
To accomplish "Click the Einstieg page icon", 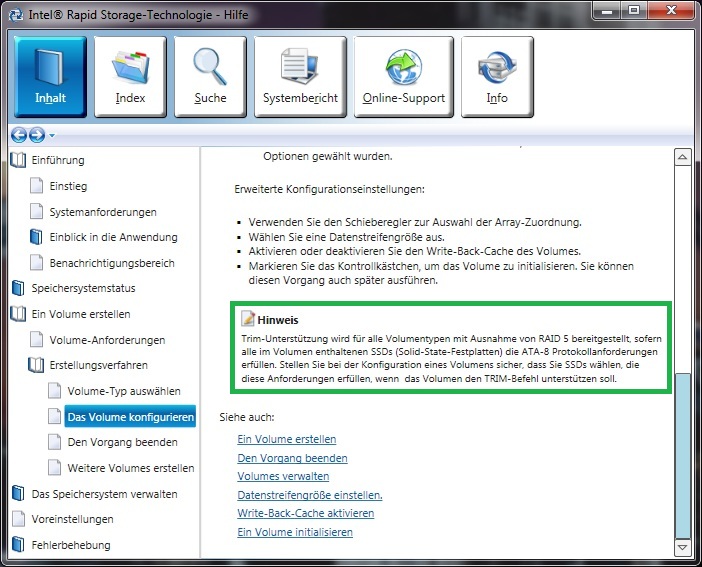I will (x=36, y=185).
